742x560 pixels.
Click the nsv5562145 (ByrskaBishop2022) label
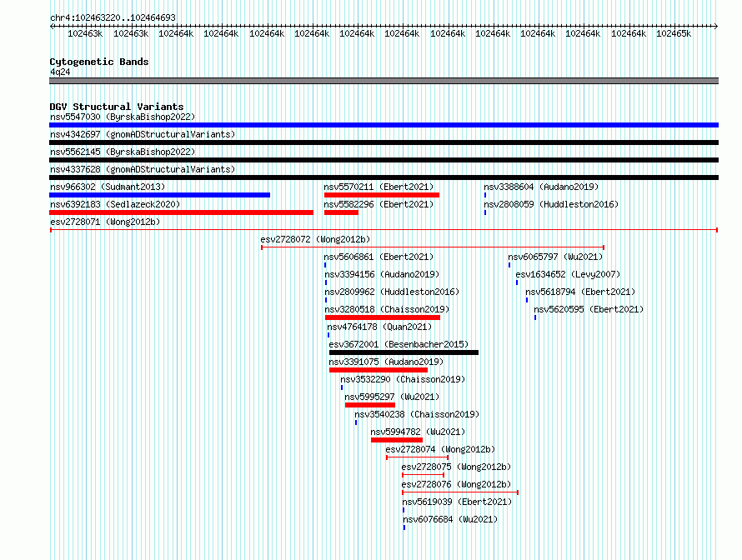coord(123,152)
